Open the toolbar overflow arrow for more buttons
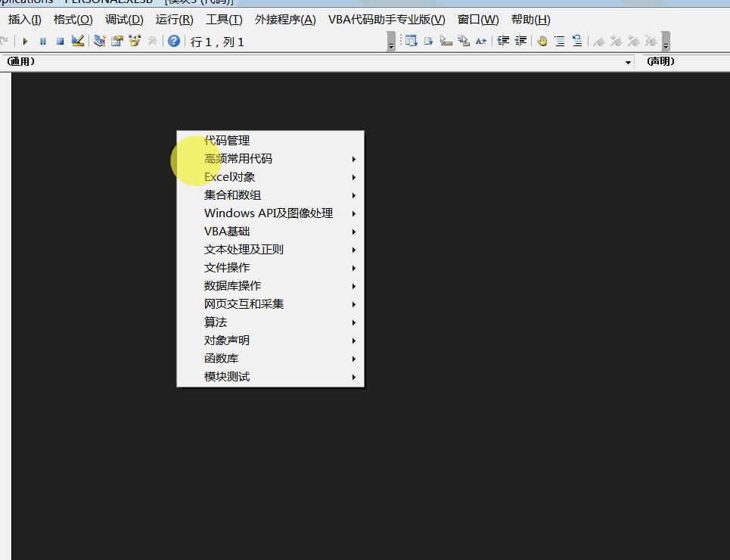 665,44
